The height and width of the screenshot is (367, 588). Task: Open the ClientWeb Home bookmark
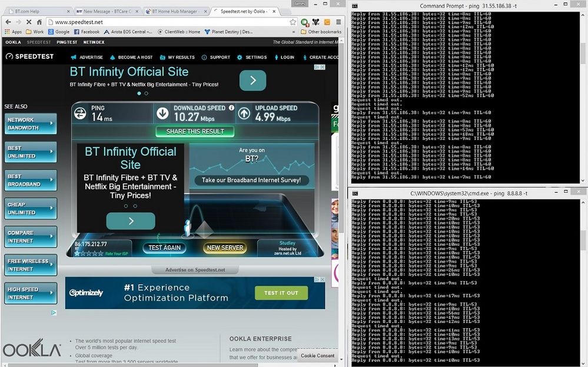pyautogui.click(x=179, y=32)
